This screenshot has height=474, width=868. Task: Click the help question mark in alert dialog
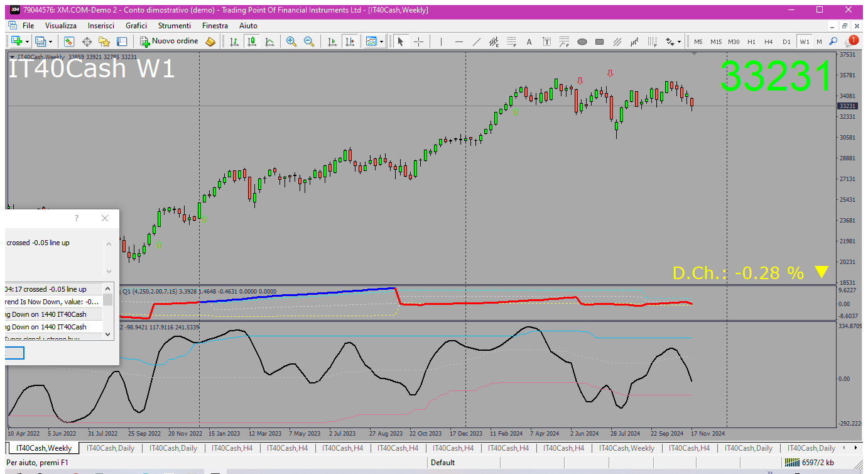77,218
